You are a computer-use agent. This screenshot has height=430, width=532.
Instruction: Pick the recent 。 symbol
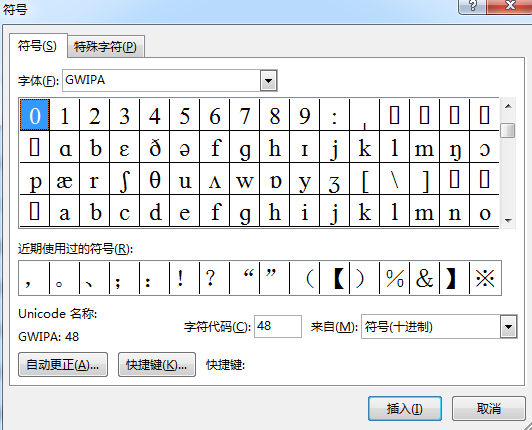pyautogui.click(x=64, y=278)
